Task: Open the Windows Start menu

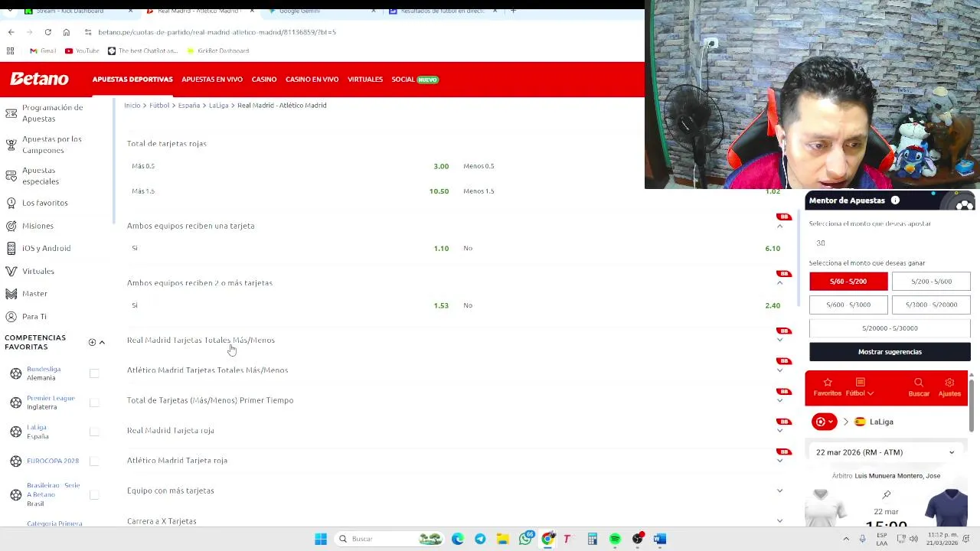Action: [321, 539]
